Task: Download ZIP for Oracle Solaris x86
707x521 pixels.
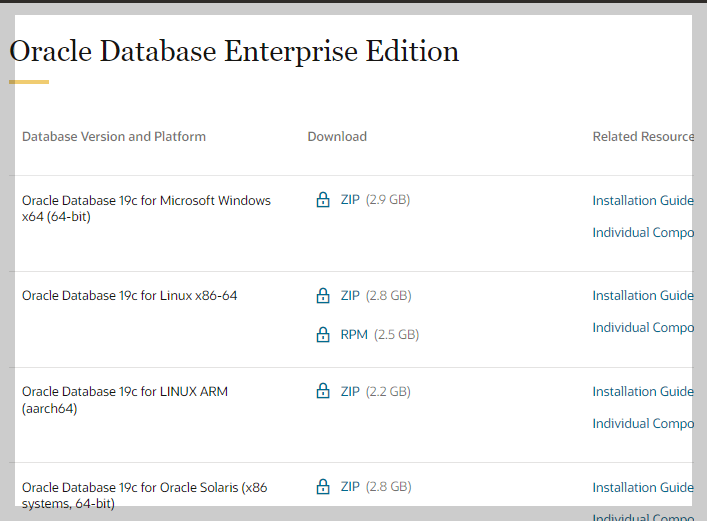Action: pyautogui.click(x=350, y=487)
